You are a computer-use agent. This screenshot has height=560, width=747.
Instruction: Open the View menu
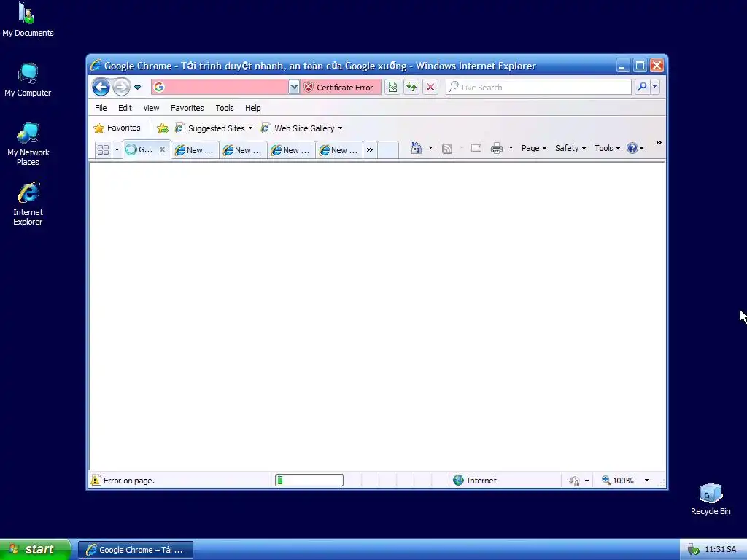click(151, 108)
